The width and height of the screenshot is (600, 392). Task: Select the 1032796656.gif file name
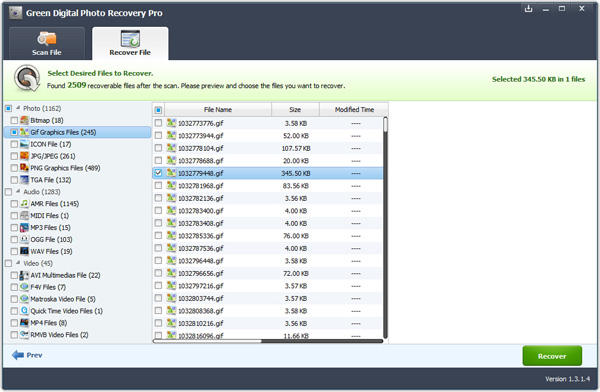pos(201,273)
